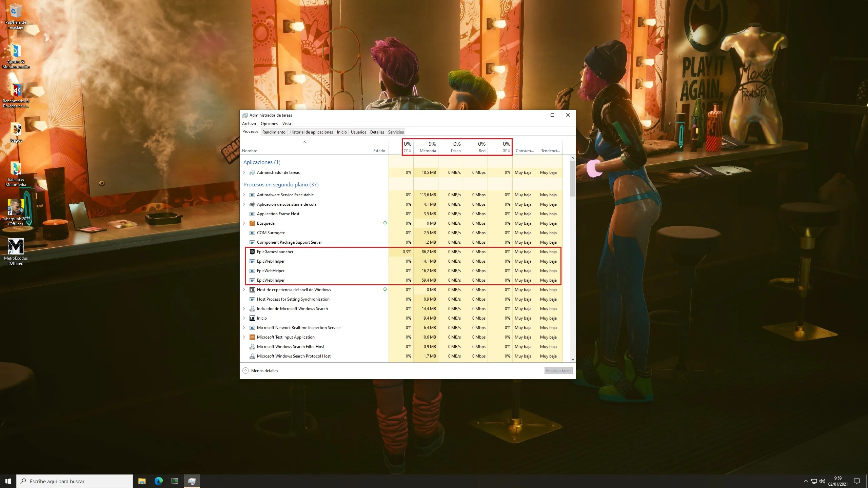This screenshot has width=868, height=488.
Task: Click the Inicio process icon
Action: coord(252,318)
